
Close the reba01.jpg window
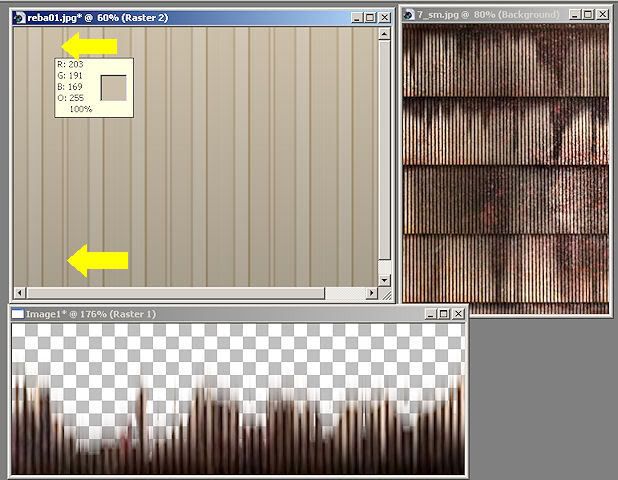(384, 17)
